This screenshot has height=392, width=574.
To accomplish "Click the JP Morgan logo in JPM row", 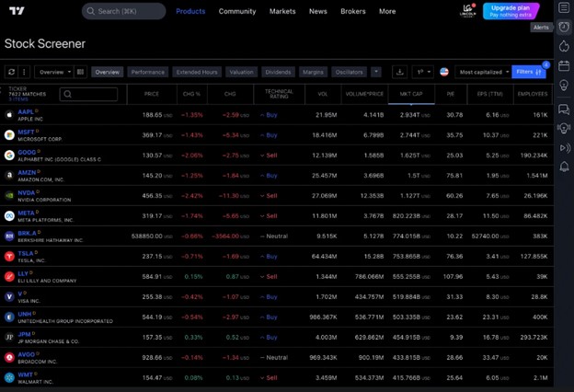I will tap(9, 338).
